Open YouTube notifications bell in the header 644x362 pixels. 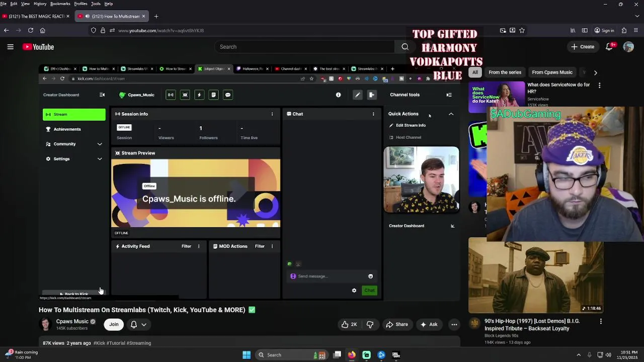[609, 47]
